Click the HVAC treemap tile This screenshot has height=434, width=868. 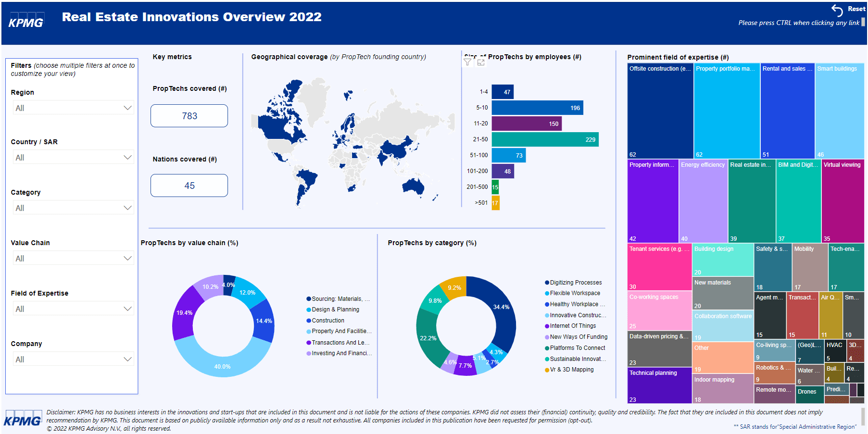pyautogui.click(x=835, y=351)
